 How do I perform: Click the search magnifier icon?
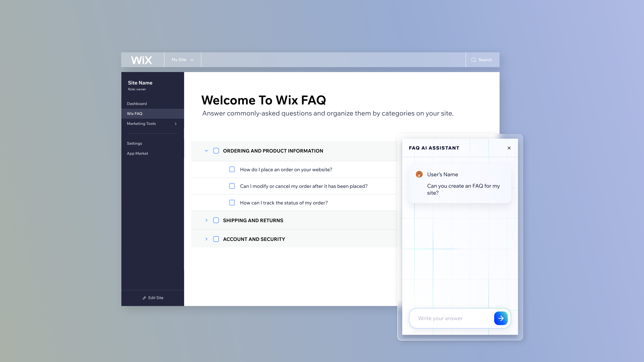pyautogui.click(x=473, y=60)
